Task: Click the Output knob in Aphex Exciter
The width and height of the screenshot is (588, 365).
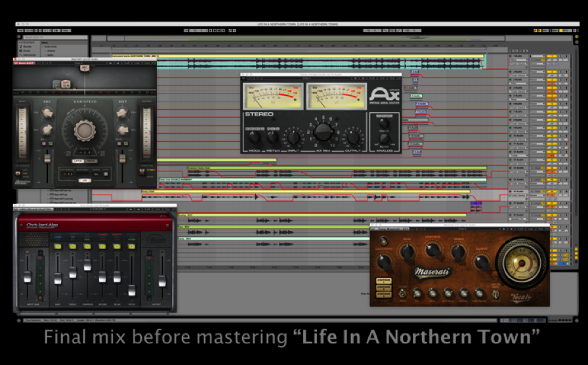Action: (352, 137)
